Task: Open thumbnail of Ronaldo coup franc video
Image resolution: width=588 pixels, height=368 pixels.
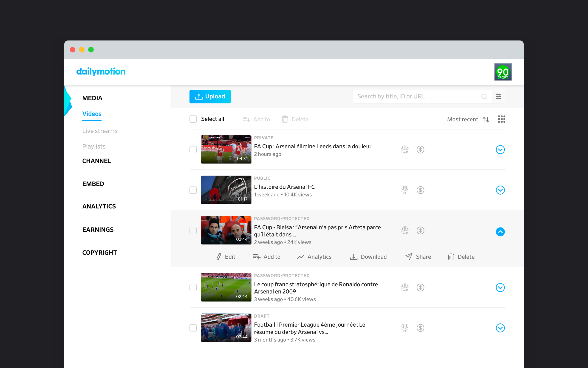Action: coord(226,287)
